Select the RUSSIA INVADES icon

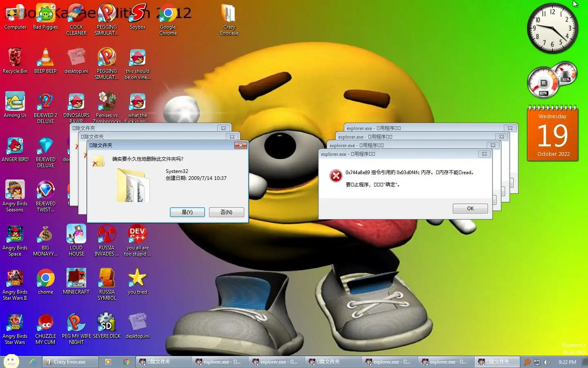[x=107, y=241]
